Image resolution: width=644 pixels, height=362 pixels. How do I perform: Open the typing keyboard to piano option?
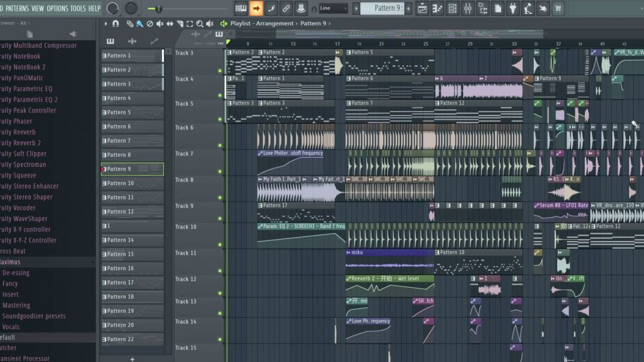(241, 8)
